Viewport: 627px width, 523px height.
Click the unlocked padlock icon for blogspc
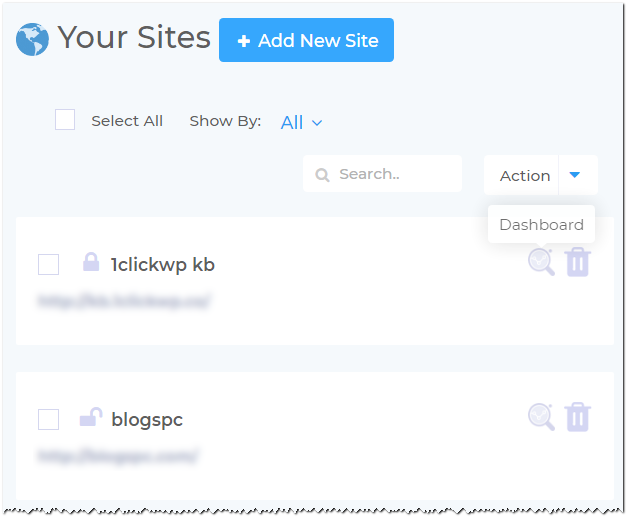coord(91,417)
